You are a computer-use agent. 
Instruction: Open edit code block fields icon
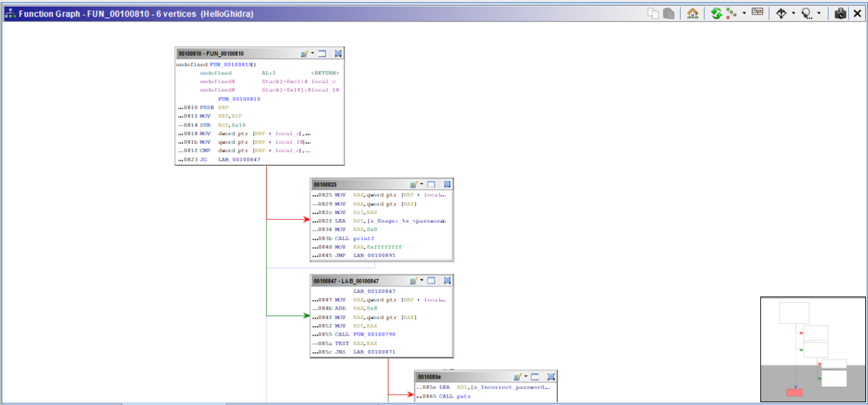pos(757,12)
